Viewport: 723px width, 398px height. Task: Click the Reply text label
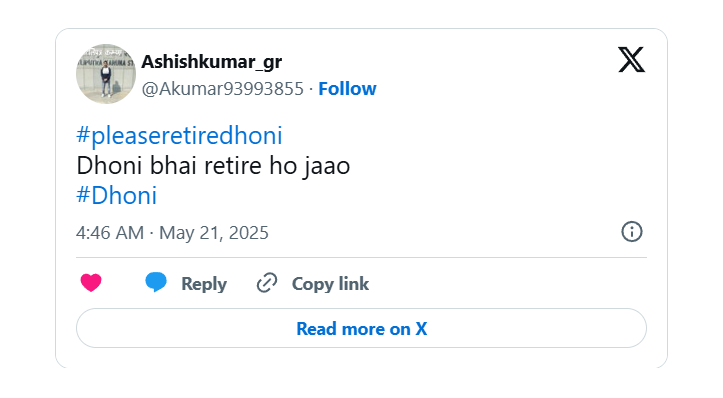coord(204,284)
